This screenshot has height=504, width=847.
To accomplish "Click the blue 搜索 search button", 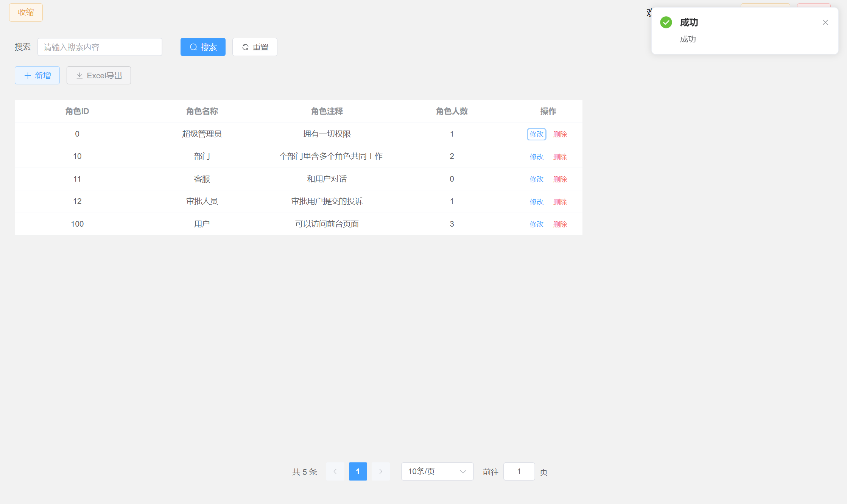I will (203, 47).
